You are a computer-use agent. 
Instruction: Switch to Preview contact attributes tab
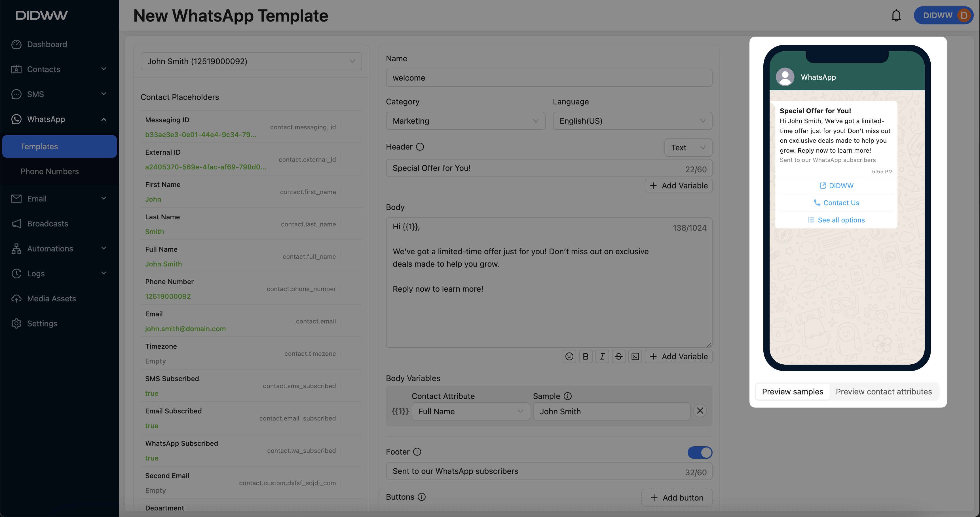point(884,392)
